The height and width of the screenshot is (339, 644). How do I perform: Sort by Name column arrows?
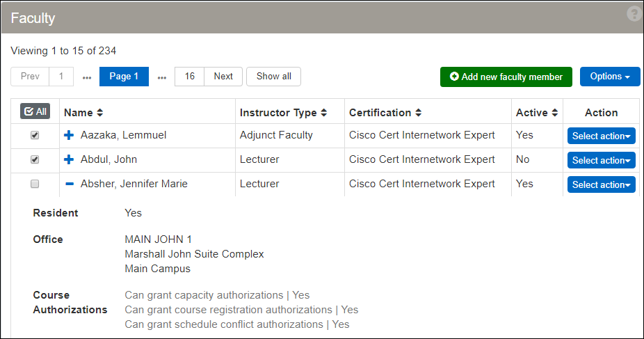click(99, 113)
